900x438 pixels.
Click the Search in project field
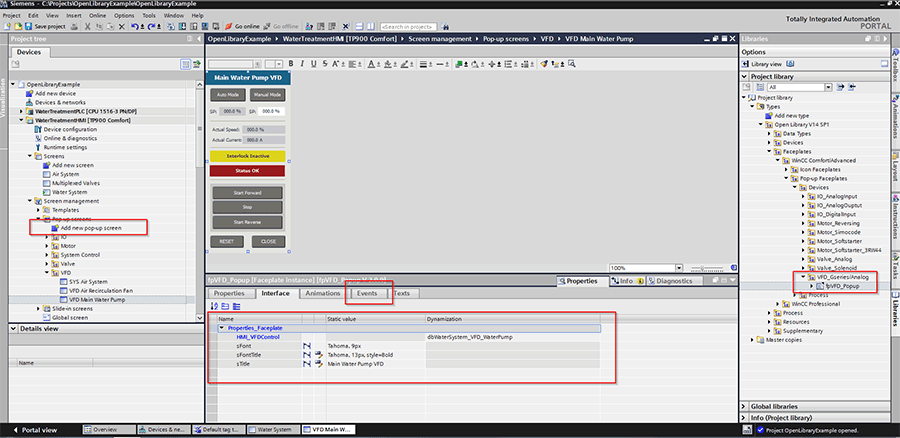pos(408,26)
